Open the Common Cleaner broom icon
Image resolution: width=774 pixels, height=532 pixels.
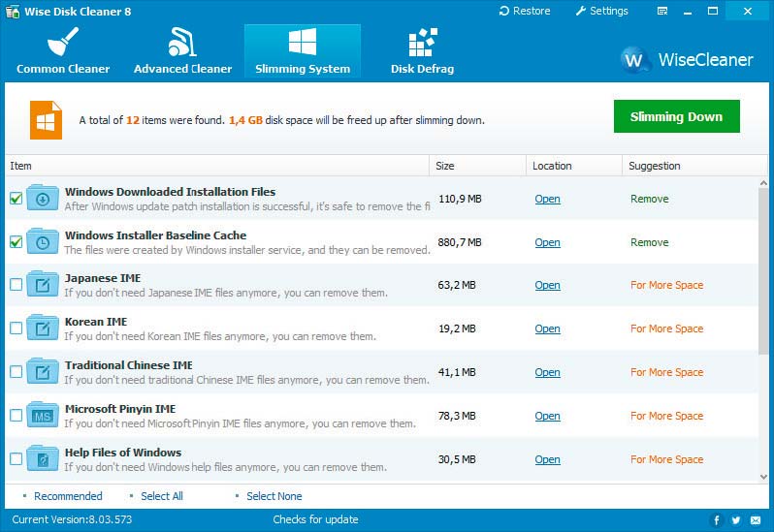(x=63, y=42)
